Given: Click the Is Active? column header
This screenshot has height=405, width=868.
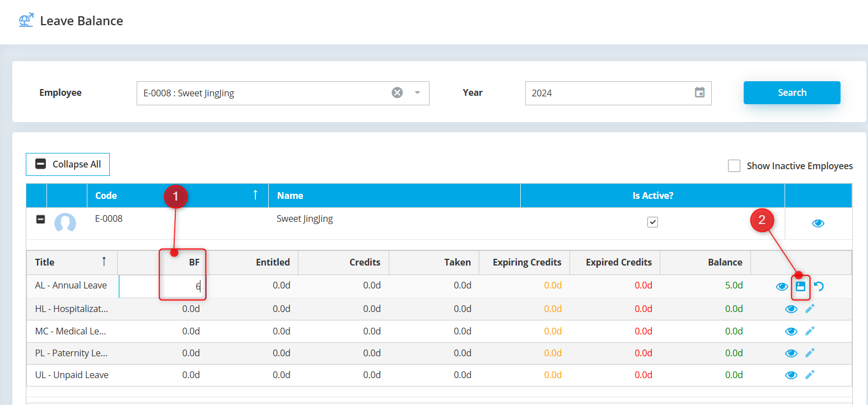Looking at the screenshot, I should (652, 195).
